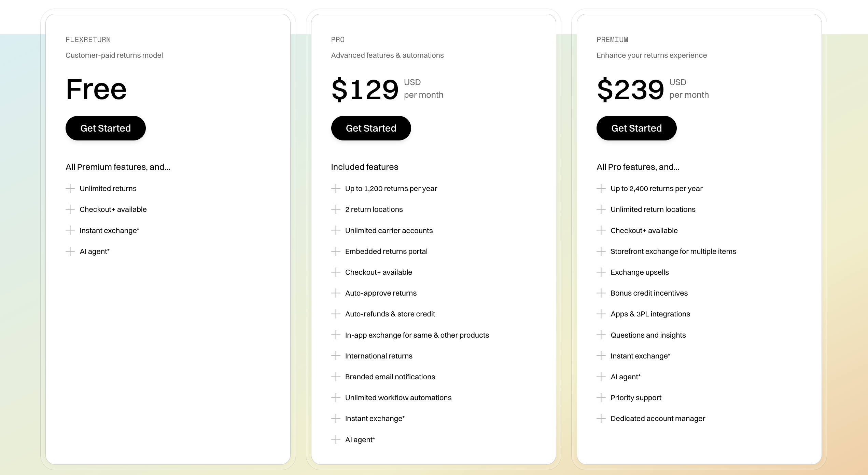Image resolution: width=868 pixels, height=475 pixels.
Task: Click Get Started for the Pro plan
Action: click(x=371, y=128)
